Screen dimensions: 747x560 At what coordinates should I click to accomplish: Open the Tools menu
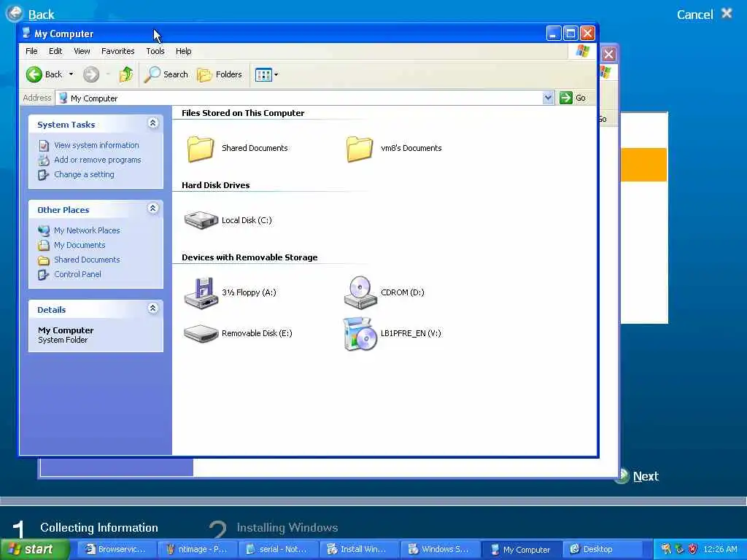pos(155,51)
